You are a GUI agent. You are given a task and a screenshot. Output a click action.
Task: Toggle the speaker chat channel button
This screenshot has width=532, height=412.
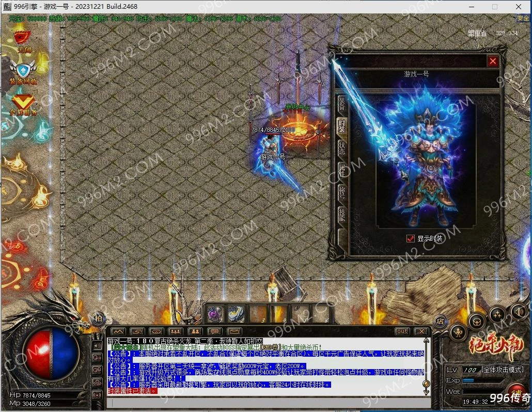tap(98, 346)
